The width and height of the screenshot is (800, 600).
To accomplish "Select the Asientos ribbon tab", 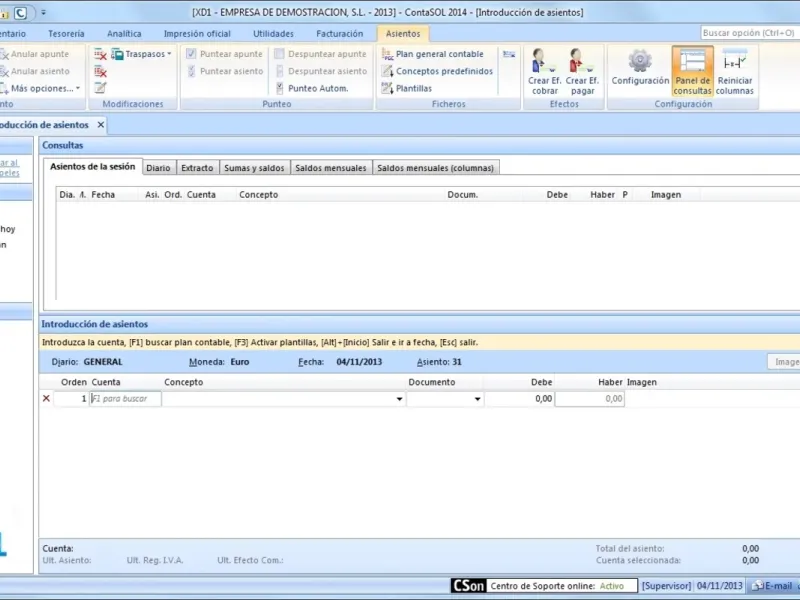I will (x=403, y=34).
